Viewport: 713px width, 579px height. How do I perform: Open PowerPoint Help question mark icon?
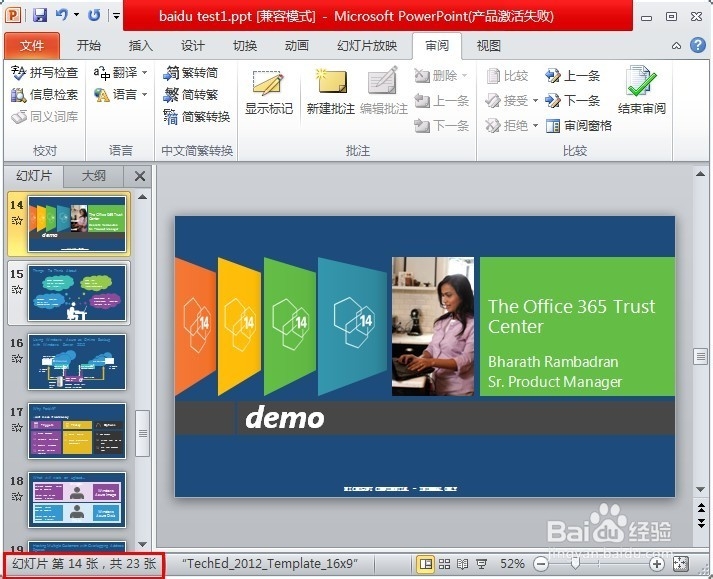(698, 45)
